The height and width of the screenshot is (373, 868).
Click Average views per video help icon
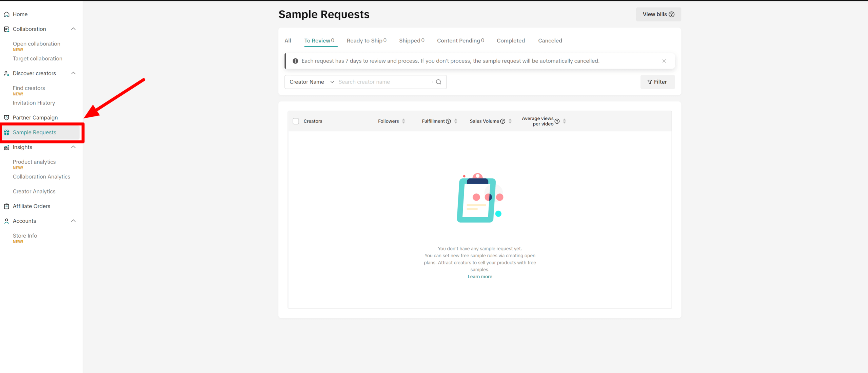557,121
